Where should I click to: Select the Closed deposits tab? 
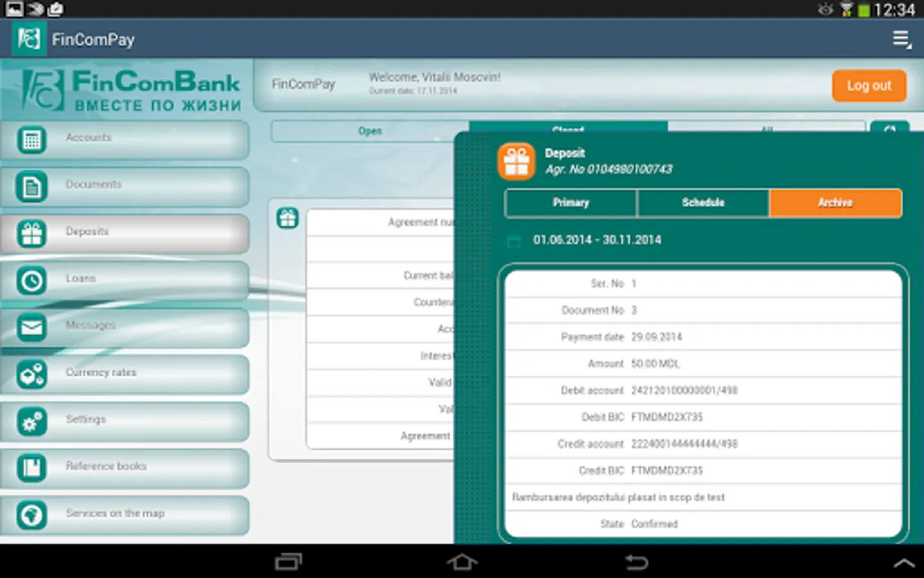pos(568,127)
